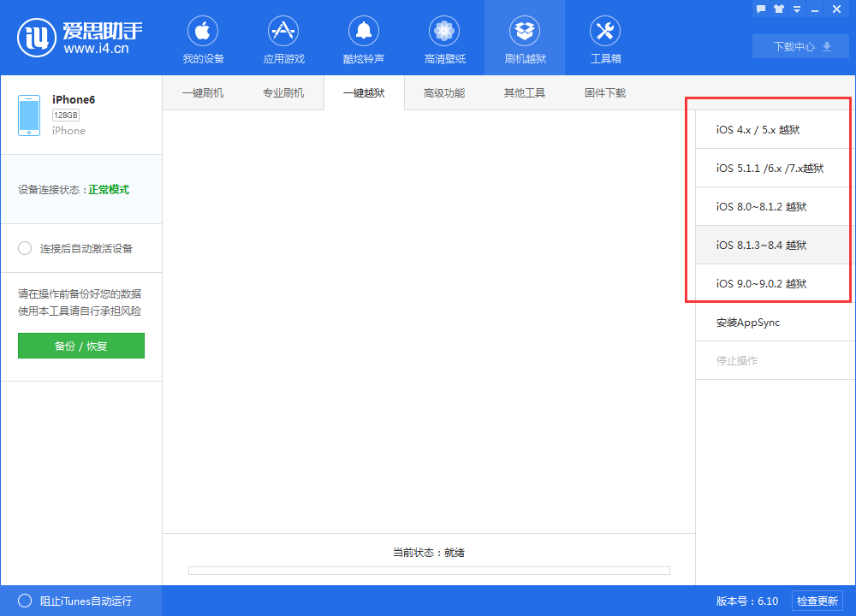Viewport: 856px width, 616px height.
Task: Open the 高清壁纸 wallpapers section
Action: coord(444,38)
